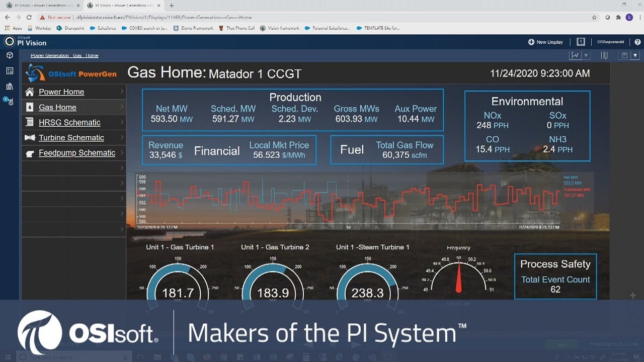Open the browser extensions puzzle icon
The height and width of the screenshot is (362, 644).
pos(618,17)
